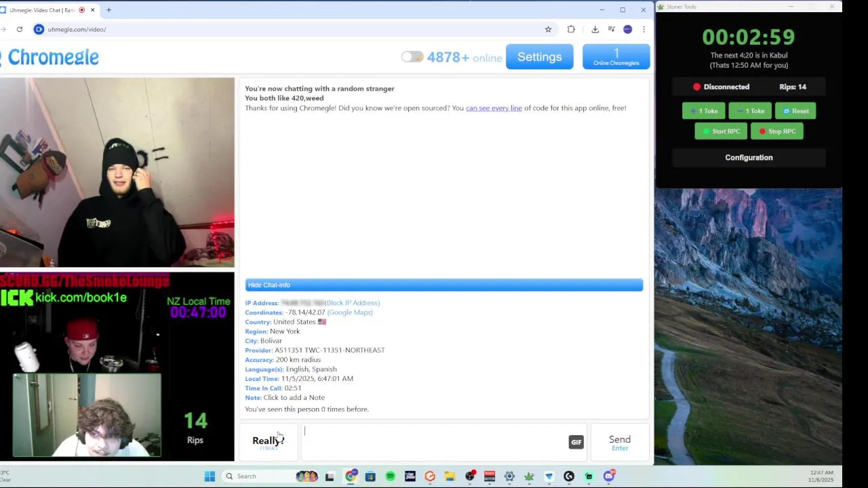Screen dimensions: 868x488
Task: Click the Really? skip button
Action: [269, 442]
